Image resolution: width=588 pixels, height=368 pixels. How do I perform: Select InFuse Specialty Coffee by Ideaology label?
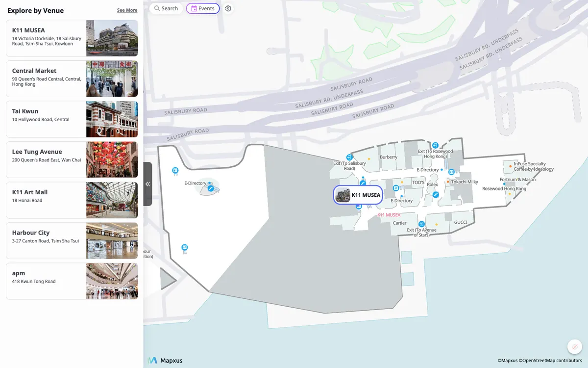pos(534,166)
